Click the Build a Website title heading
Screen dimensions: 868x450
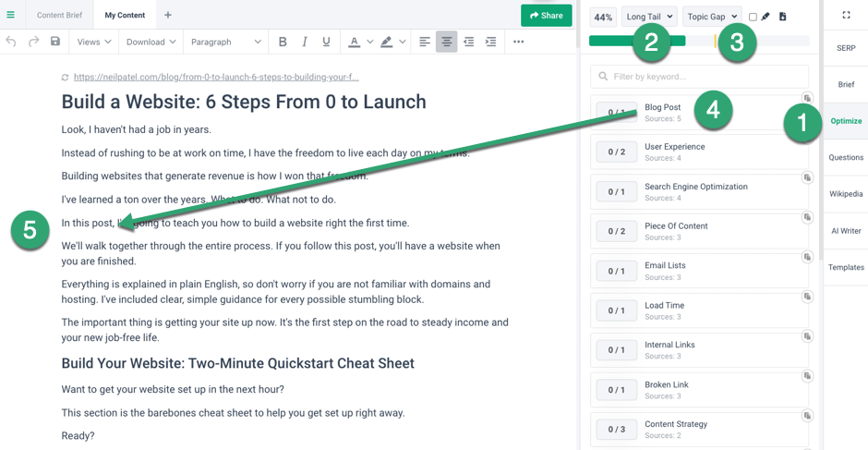pos(244,102)
